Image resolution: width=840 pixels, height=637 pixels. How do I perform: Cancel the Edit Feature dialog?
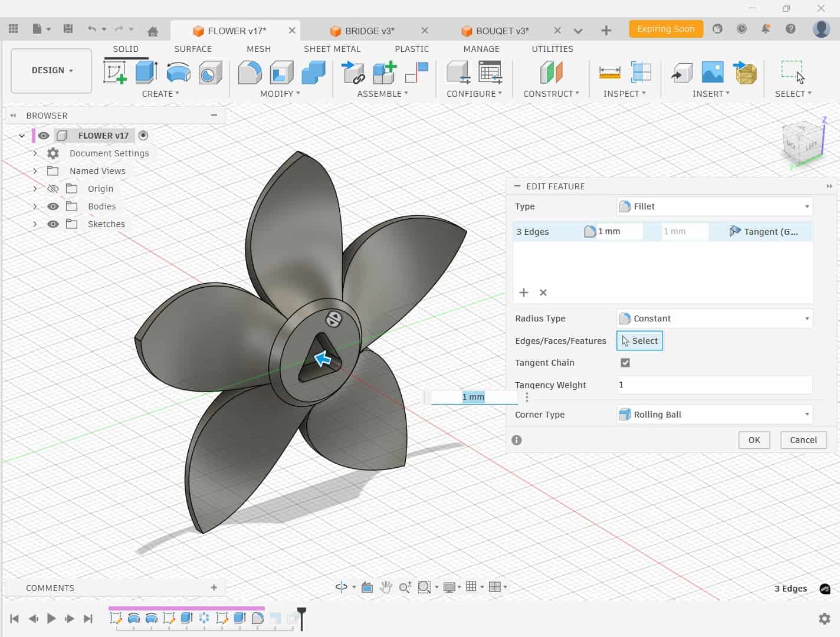pos(803,440)
